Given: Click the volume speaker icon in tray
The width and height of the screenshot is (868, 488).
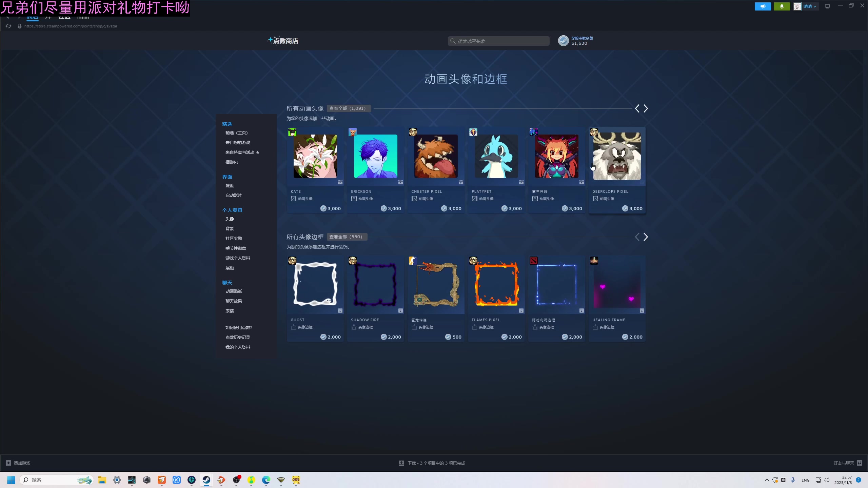Looking at the screenshot, I should [x=827, y=480].
